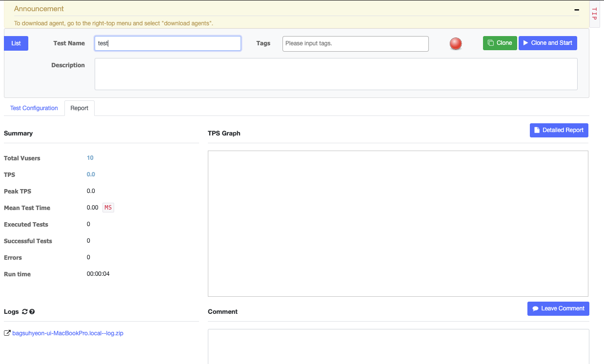This screenshot has width=604, height=364.
Task: Click the Tags input field
Action: coord(356,43)
